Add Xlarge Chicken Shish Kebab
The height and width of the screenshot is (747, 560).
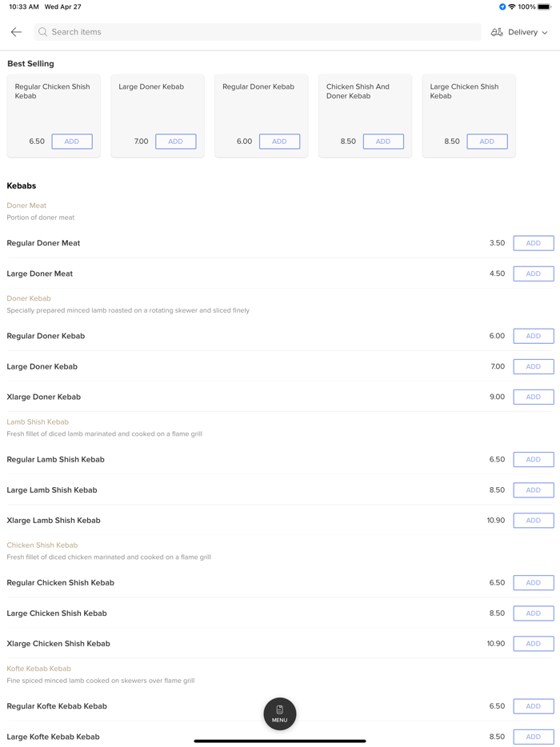(x=534, y=644)
